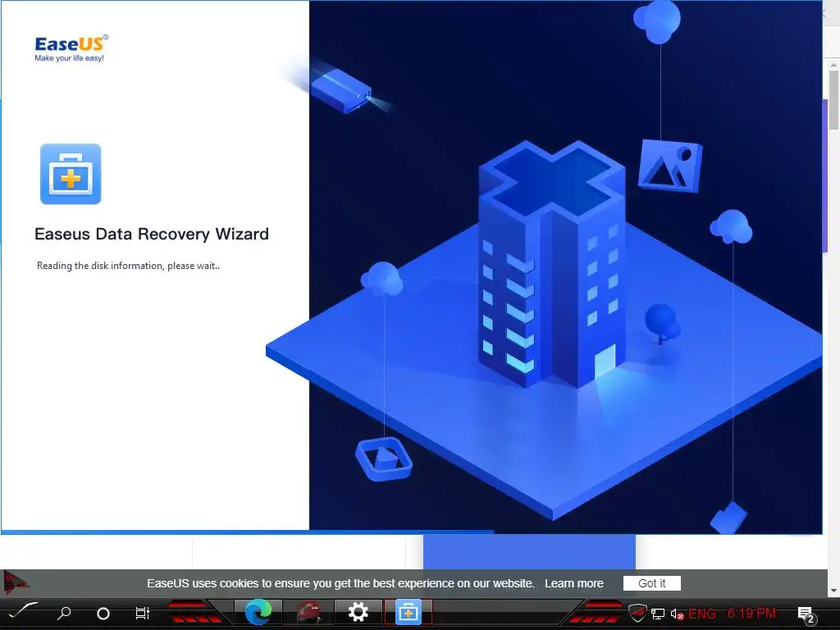
Task: Click the vertical scrollbar thumb of the webpage
Action: pyautogui.click(x=833, y=100)
